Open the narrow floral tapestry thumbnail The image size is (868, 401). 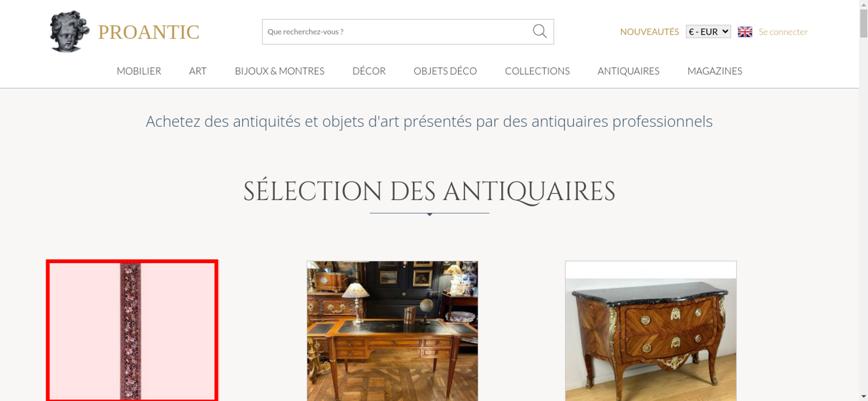tap(132, 331)
